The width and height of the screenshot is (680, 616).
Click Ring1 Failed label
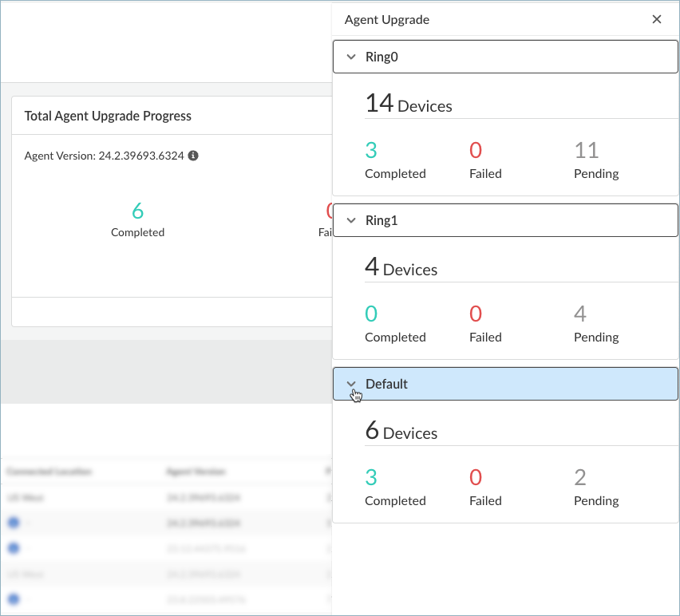click(485, 337)
